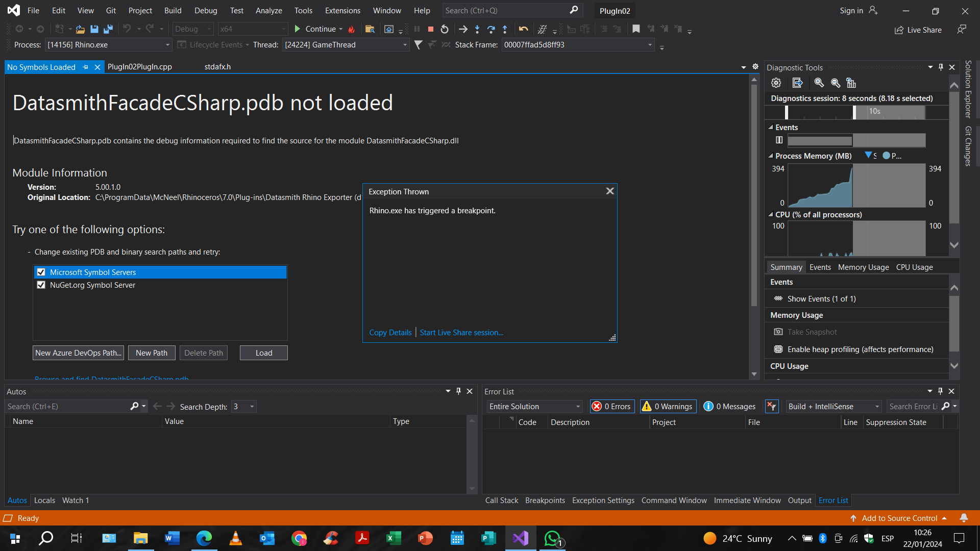Click Zoom In on the diagnostics timeline
980x551 pixels.
pyautogui.click(x=819, y=83)
